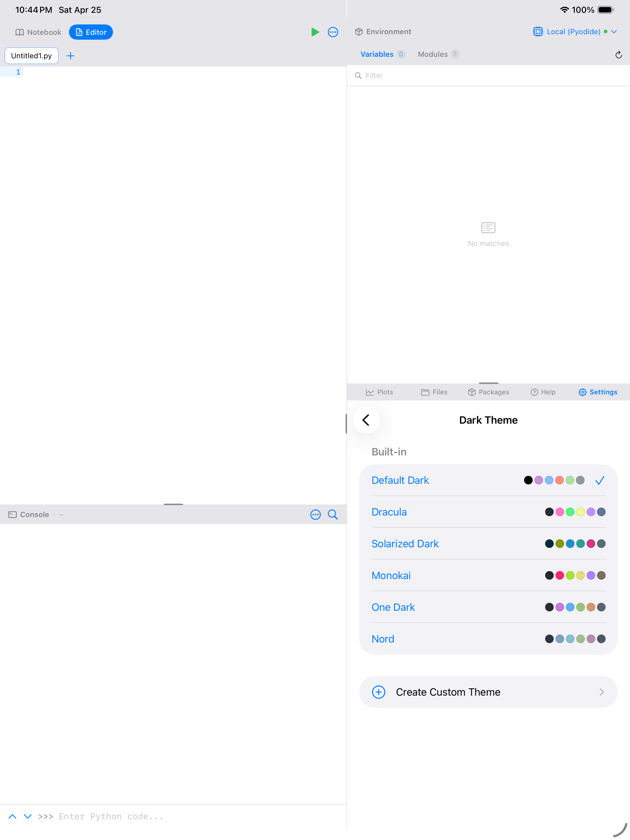Open the Files panel tab
This screenshot has width=630, height=840.
(434, 392)
